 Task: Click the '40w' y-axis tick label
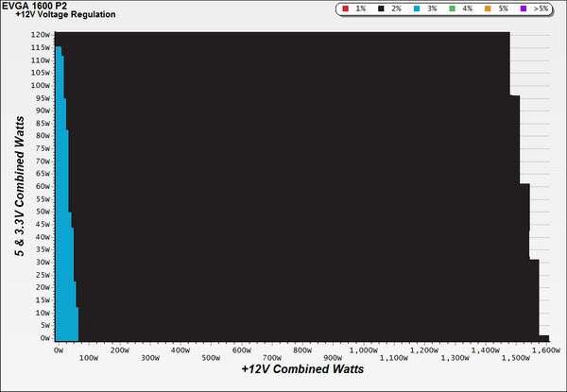click(42, 237)
